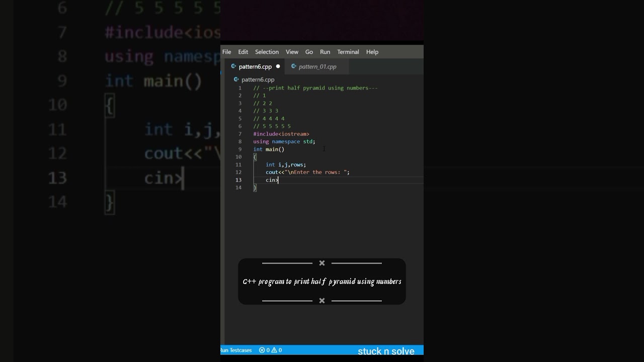Image resolution: width=644 pixels, height=362 pixels.
Task: Open the Run menu
Action: [x=325, y=52]
